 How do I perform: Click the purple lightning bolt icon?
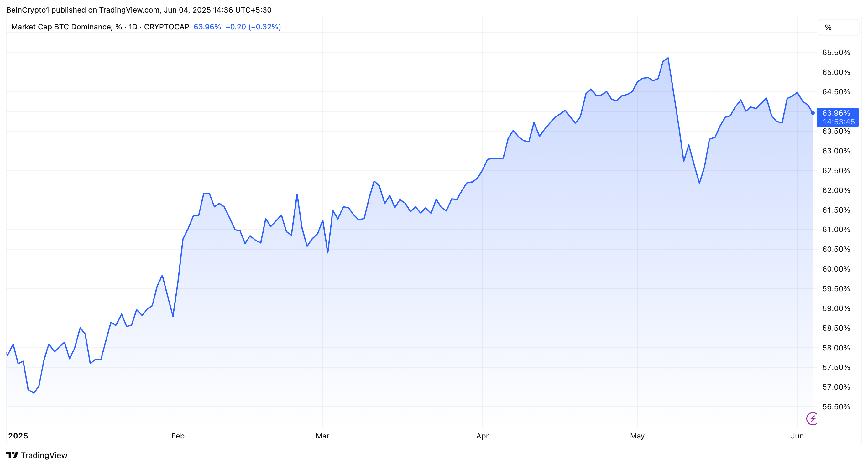(813, 418)
